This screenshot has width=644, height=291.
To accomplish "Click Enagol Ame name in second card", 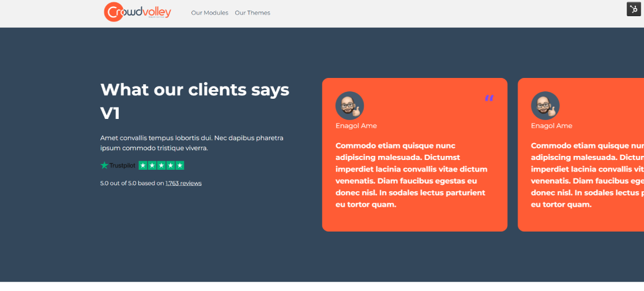I will point(552,126).
